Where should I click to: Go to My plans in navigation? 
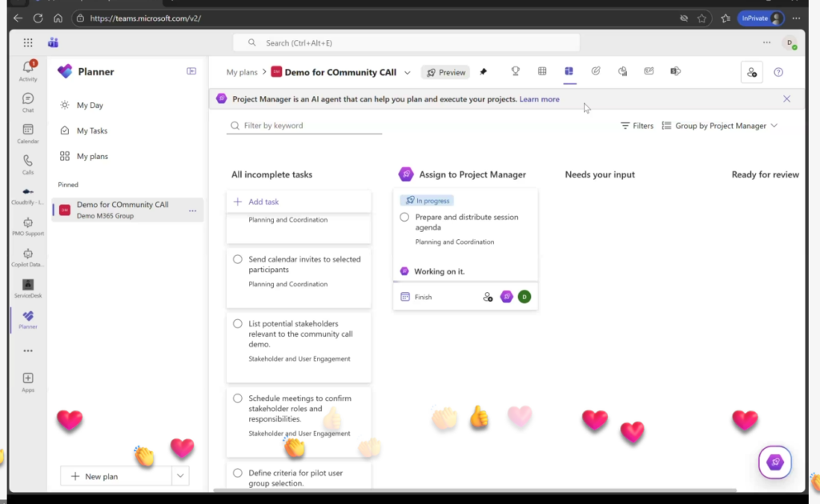[x=92, y=156]
